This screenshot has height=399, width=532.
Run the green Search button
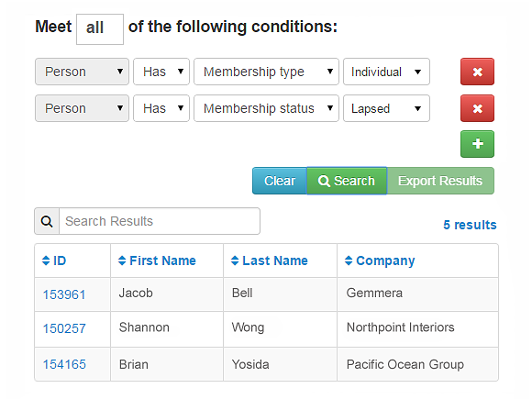click(347, 181)
